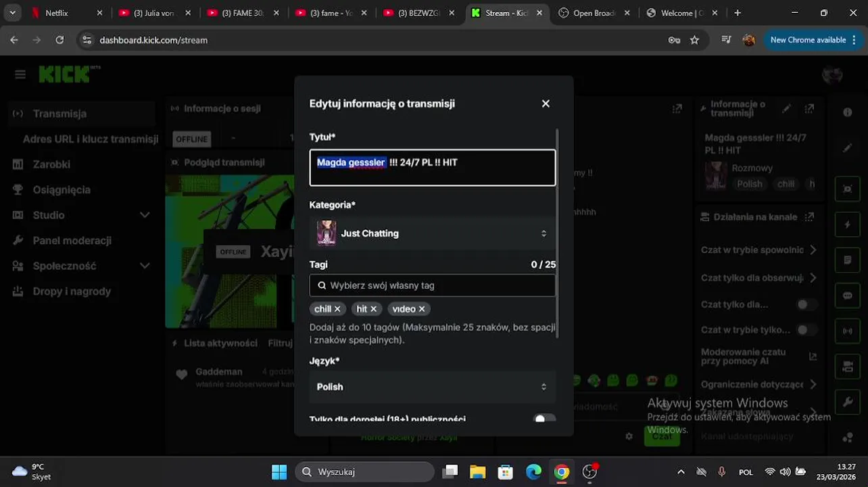Toggle lightning activity icon in right toolbar
This screenshot has width=868, height=487.
pyautogui.click(x=848, y=224)
